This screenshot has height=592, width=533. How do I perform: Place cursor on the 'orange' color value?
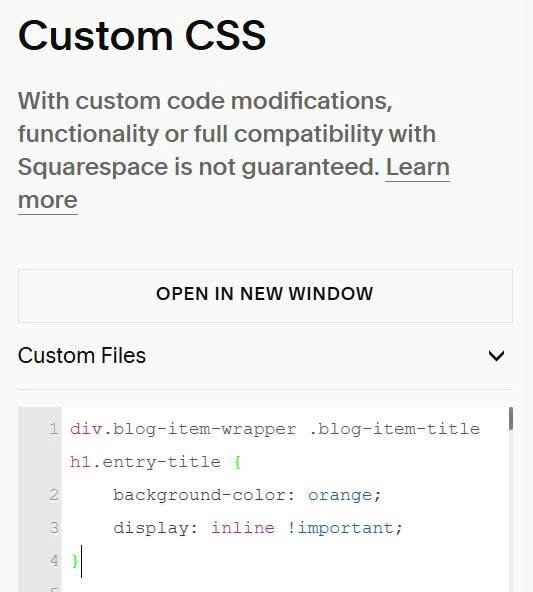[x=340, y=495]
